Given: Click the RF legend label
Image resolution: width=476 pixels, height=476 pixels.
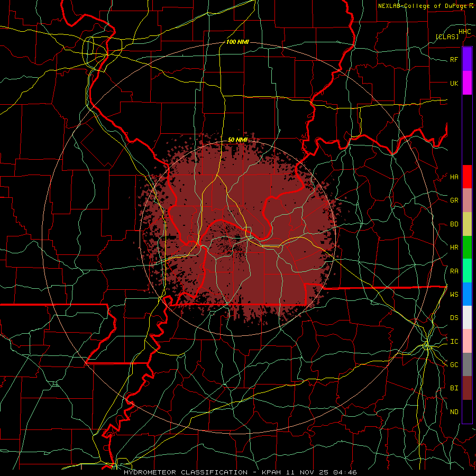Looking at the screenshot, I should 454,59.
